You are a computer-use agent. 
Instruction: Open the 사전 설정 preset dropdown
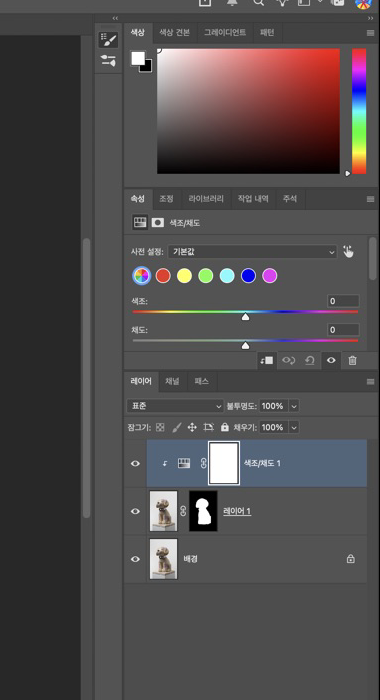pos(252,252)
